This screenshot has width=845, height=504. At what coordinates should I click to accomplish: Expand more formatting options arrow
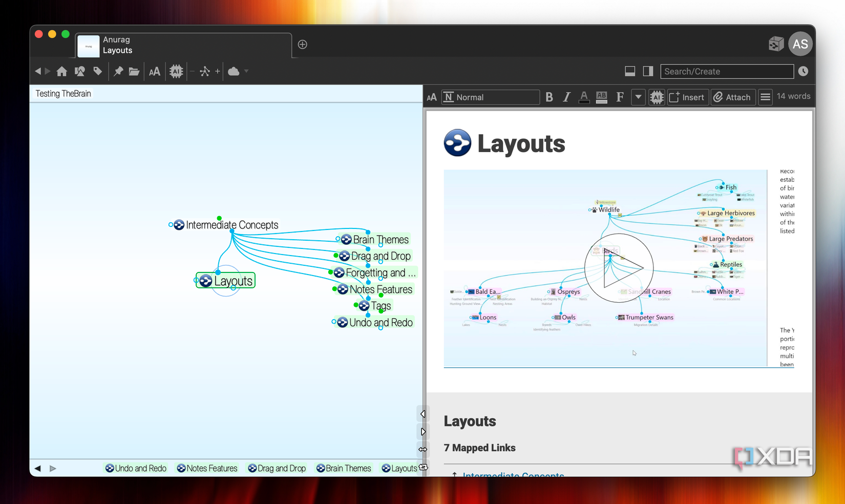tap(638, 97)
